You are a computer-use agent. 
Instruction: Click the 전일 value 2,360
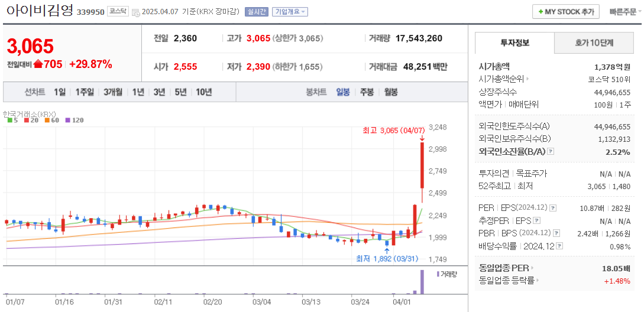pos(185,38)
